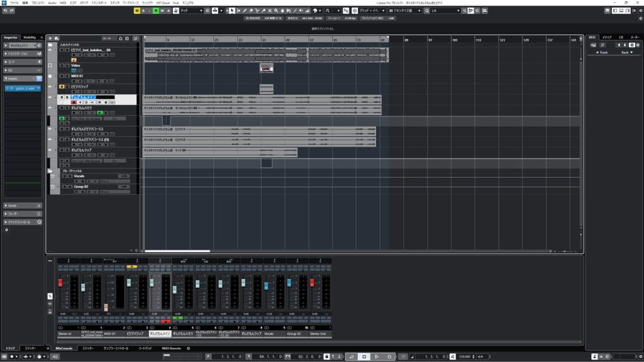This screenshot has width=644, height=362.
Task: Switch to the MIDI Remote tab
Action: [x=171, y=348]
